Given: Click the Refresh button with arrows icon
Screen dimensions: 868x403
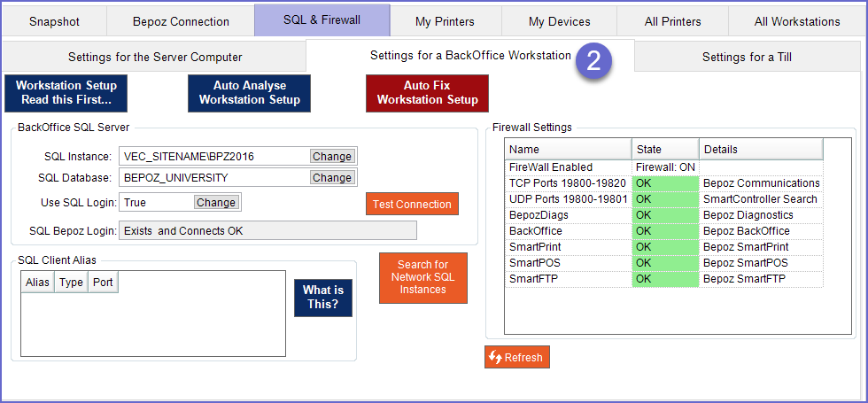Looking at the screenshot, I should pos(516,357).
